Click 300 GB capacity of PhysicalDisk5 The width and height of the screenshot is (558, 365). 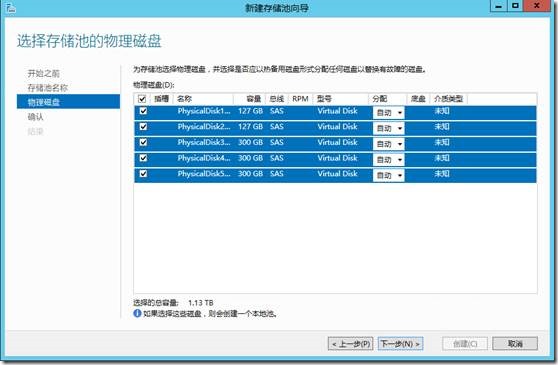coord(251,174)
